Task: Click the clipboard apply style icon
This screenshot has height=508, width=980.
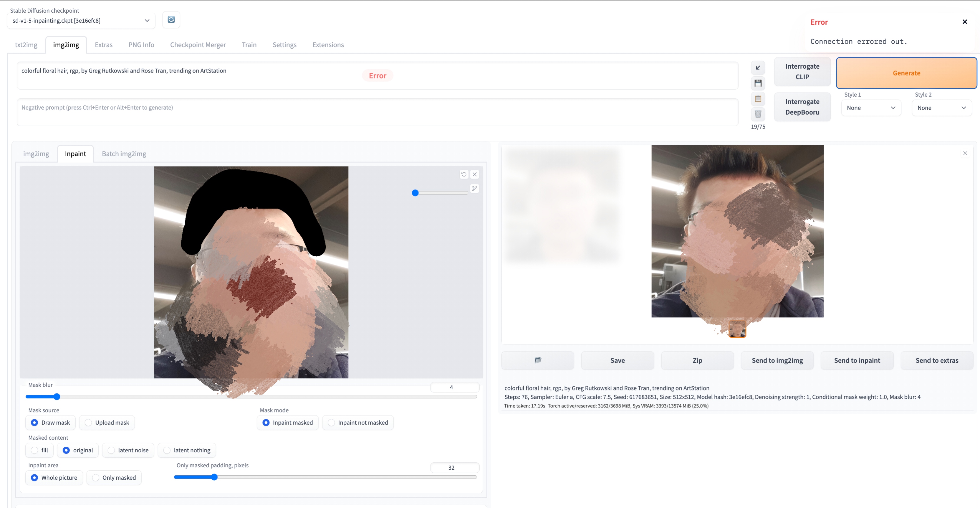Action: (x=758, y=99)
